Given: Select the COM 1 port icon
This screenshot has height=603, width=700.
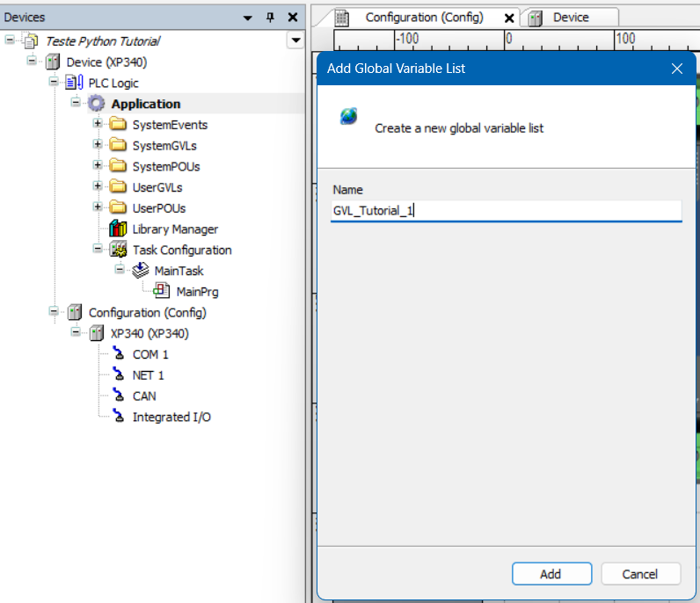Looking at the screenshot, I should pyautogui.click(x=118, y=354).
